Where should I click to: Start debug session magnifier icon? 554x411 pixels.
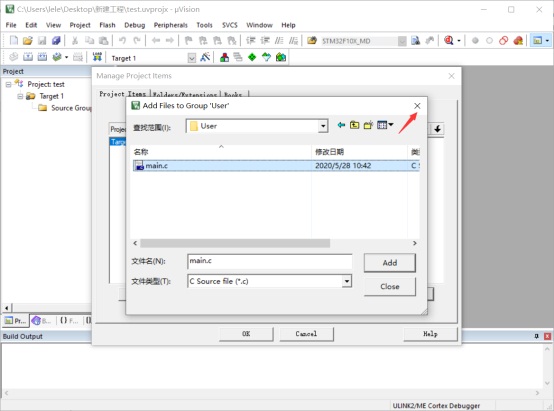pyautogui.click(x=449, y=40)
